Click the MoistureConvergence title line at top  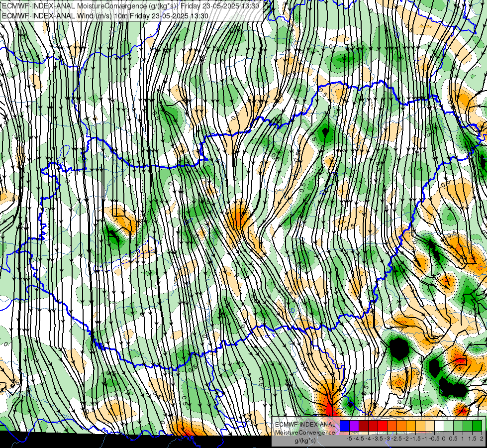(130, 6)
